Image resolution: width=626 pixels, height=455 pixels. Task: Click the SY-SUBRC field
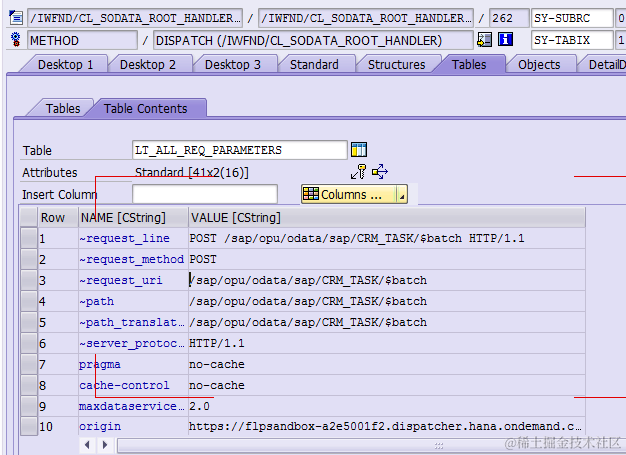(x=572, y=18)
